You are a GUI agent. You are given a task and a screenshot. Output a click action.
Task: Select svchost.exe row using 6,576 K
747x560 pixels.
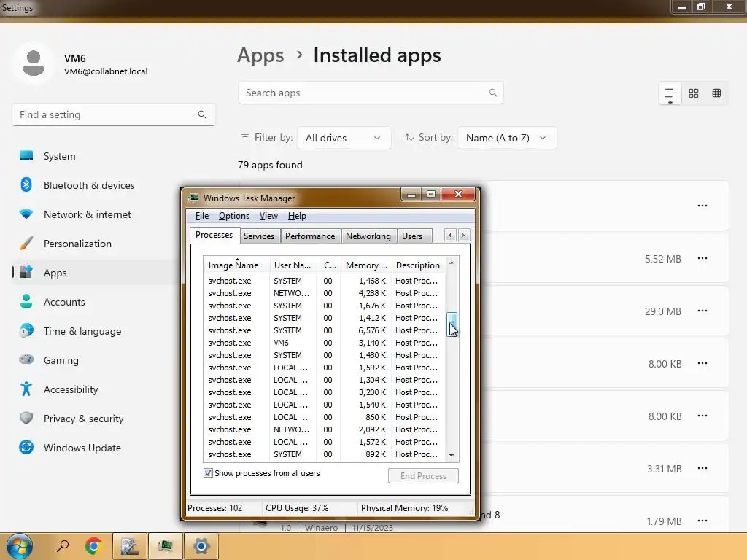point(325,330)
